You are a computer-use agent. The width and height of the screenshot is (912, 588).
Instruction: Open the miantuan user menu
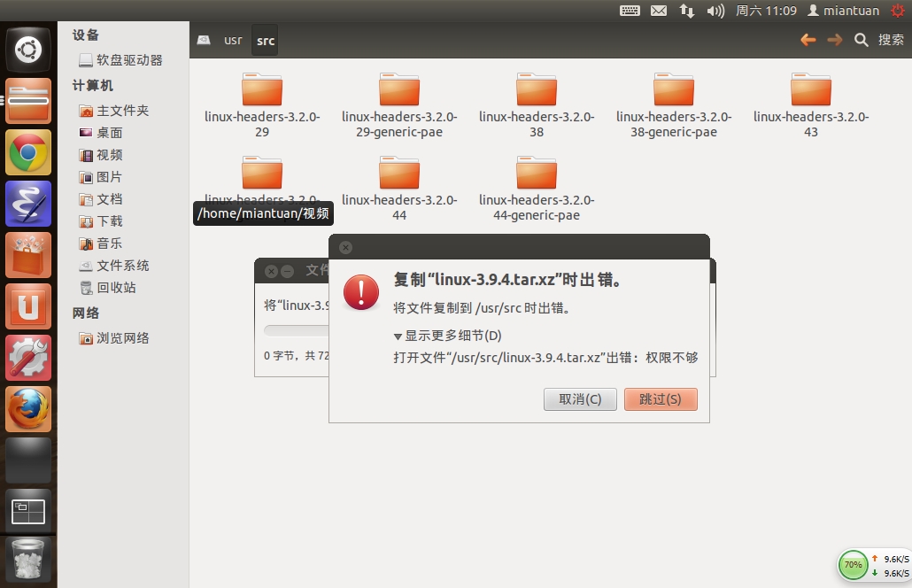[843, 11]
